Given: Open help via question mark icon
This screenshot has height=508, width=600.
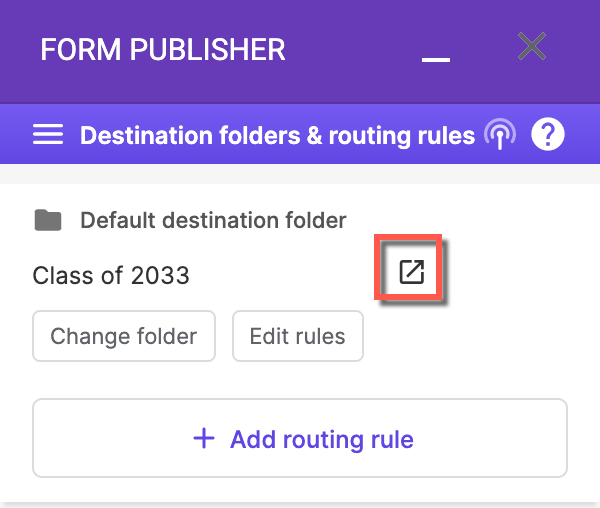Looking at the screenshot, I should [x=548, y=134].
